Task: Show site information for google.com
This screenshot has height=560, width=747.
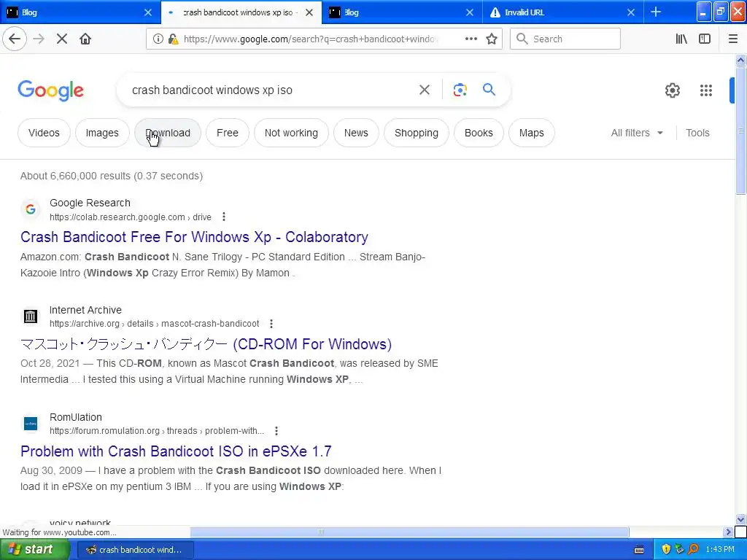Action: (x=158, y=39)
